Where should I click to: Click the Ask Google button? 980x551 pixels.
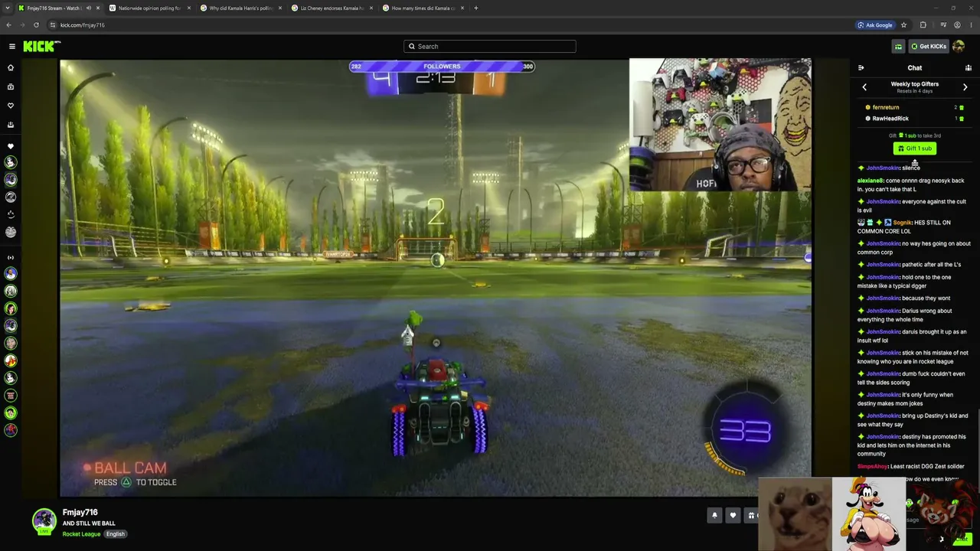click(875, 24)
